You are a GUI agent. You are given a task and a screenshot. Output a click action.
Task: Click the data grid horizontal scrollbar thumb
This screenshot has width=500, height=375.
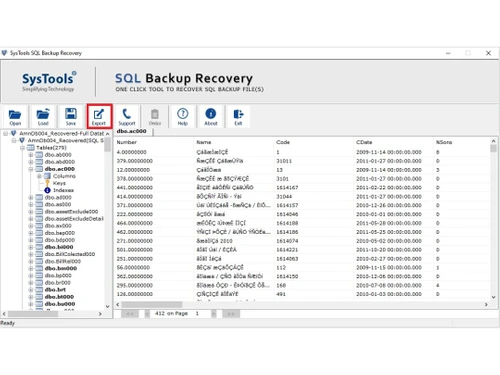[152, 305]
